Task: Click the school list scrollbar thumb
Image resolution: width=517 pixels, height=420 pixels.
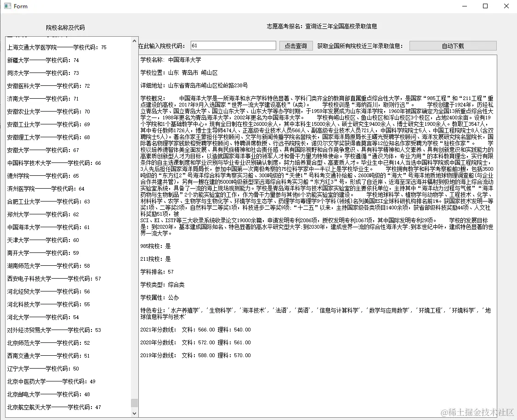Action: click(134, 403)
